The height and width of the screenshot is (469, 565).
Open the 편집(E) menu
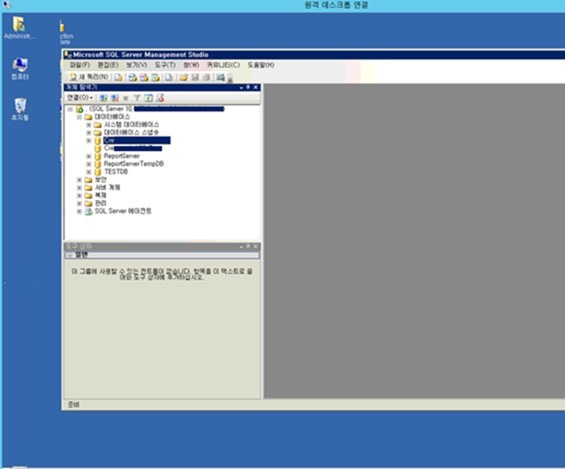pyautogui.click(x=108, y=65)
